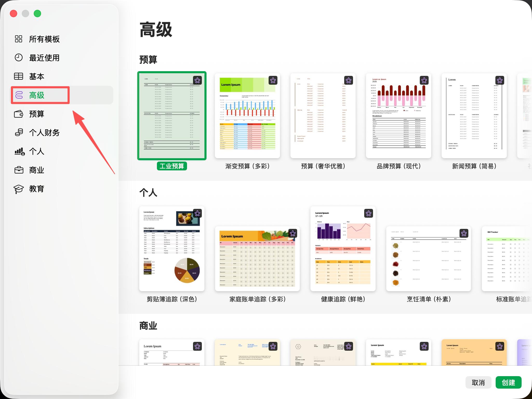
Task: Click the clock icon next to 最近使用
Action: point(19,58)
